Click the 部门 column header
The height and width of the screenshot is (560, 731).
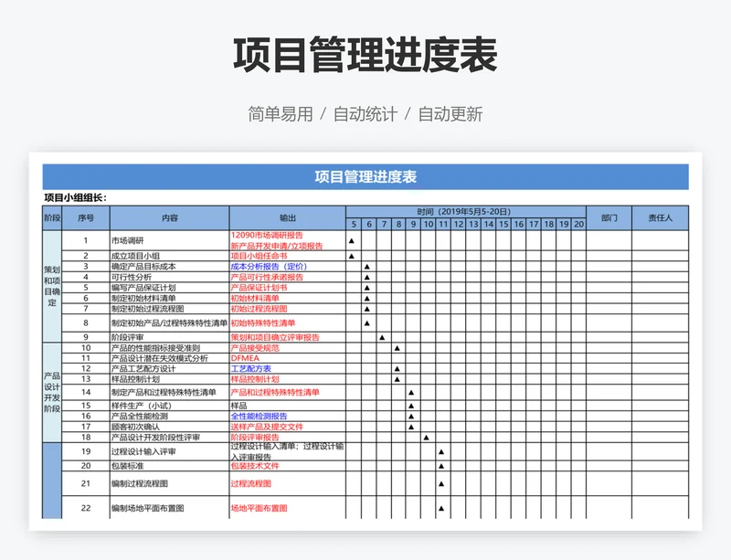(x=609, y=217)
